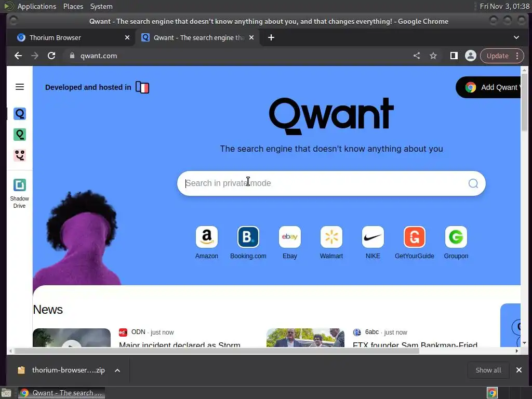Go back to the previous page
The height and width of the screenshot is (399, 532).
coord(18,56)
